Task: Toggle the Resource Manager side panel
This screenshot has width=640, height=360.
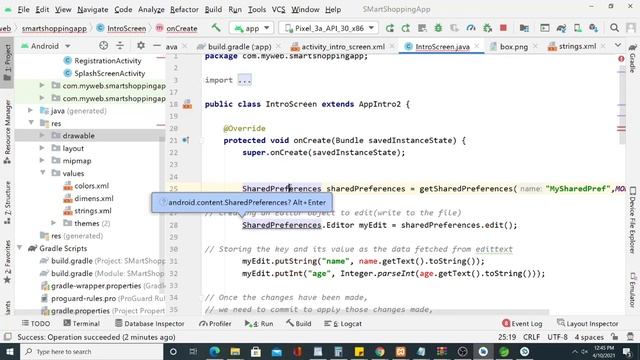Action: point(7,131)
